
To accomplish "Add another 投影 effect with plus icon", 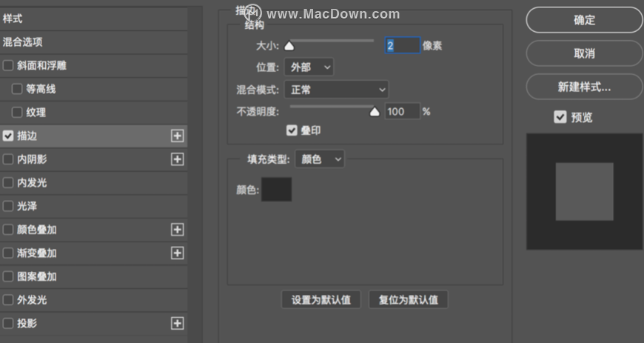I will pos(178,323).
